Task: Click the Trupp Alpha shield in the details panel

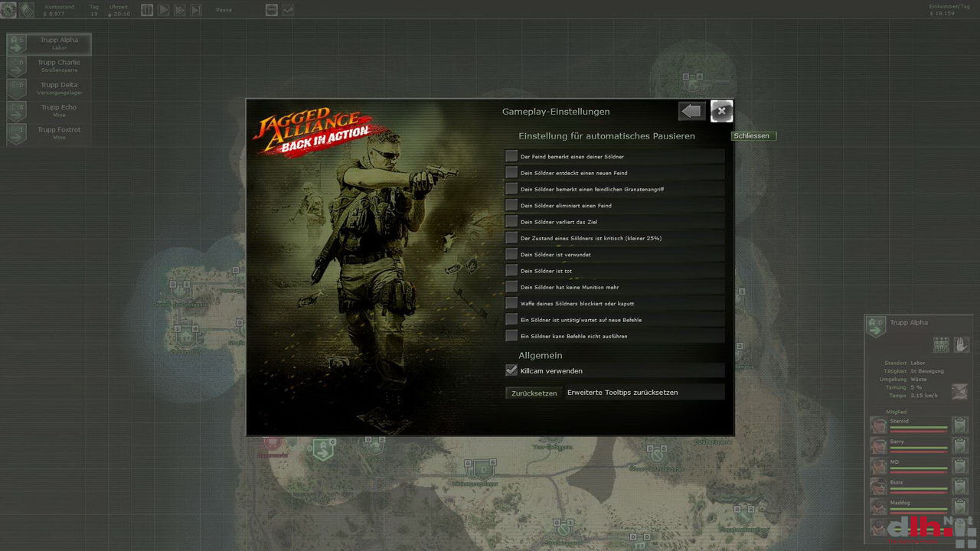Action: coord(876,327)
